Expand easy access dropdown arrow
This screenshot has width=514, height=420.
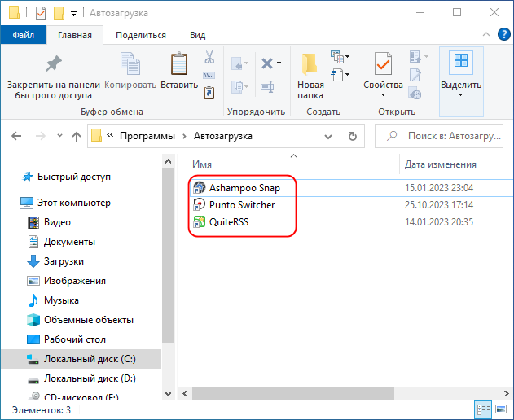click(348, 75)
